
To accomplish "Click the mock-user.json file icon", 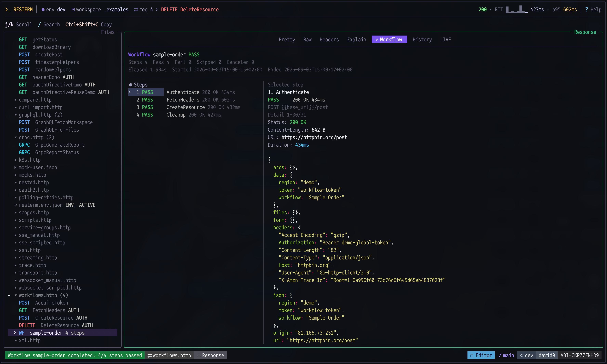I will coord(16,167).
